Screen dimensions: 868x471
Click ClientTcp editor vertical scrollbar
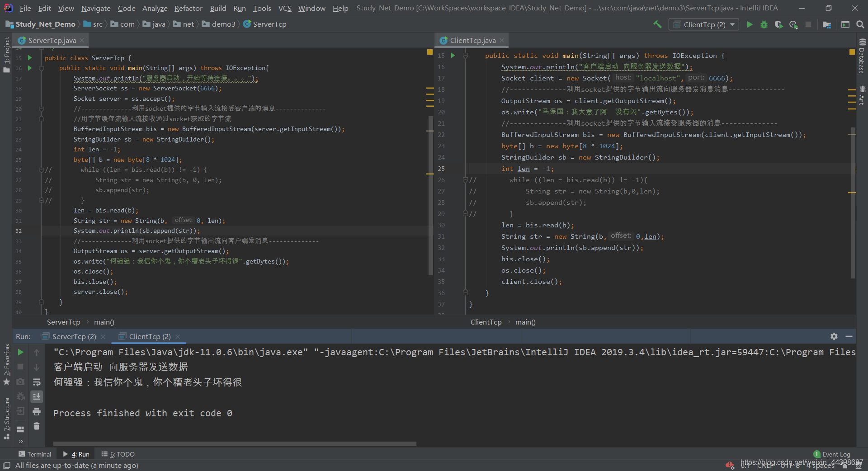click(853, 203)
